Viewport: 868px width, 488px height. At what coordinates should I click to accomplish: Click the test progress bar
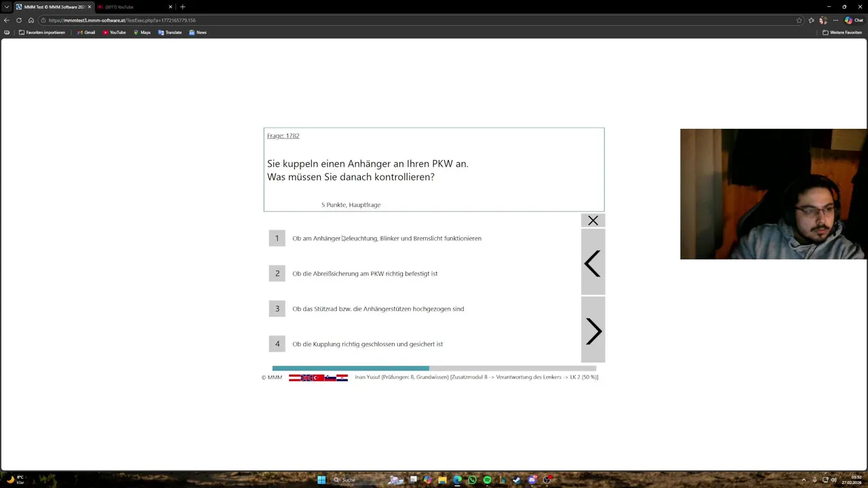click(x=434, y=368)
